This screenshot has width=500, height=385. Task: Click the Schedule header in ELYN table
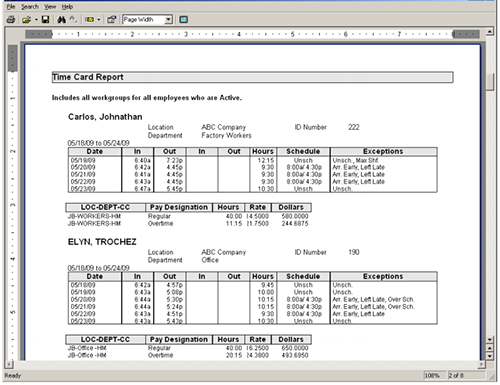pyautogui.click(x=303, y=276)
